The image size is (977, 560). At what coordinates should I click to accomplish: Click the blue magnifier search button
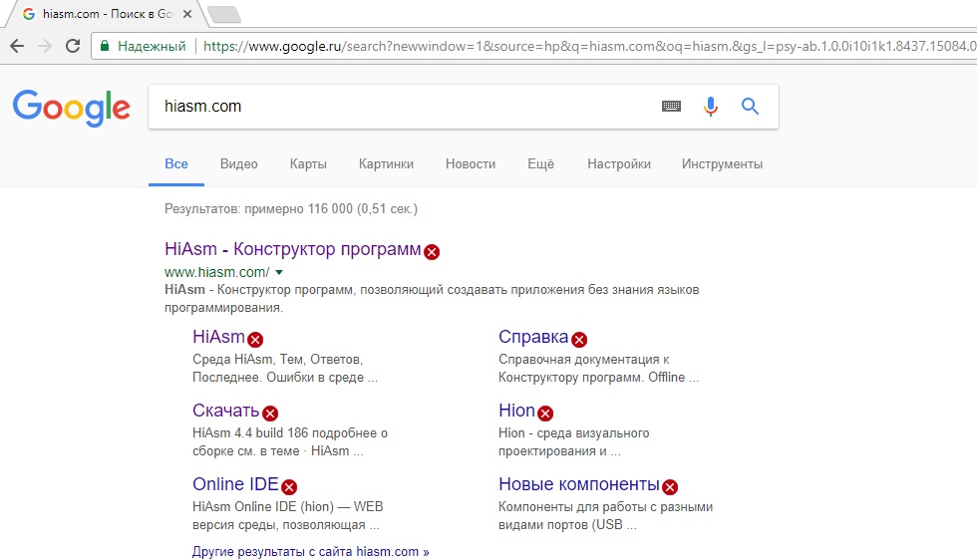pos(751,107)
